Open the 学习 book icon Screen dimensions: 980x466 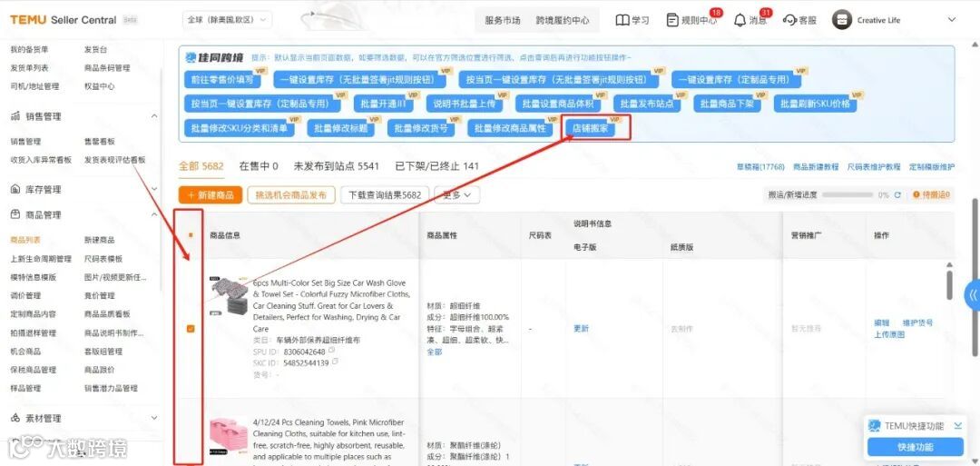(622, 20)
